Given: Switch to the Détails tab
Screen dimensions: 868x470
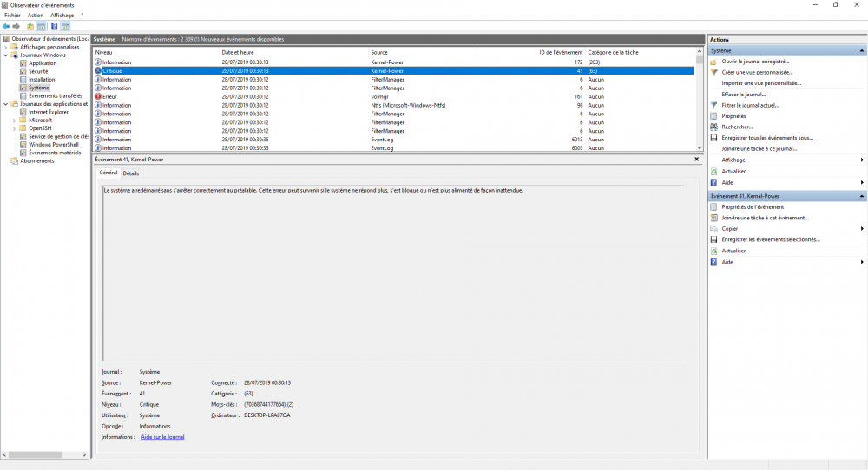Looking at the screenshot, I should click(130, 173).
